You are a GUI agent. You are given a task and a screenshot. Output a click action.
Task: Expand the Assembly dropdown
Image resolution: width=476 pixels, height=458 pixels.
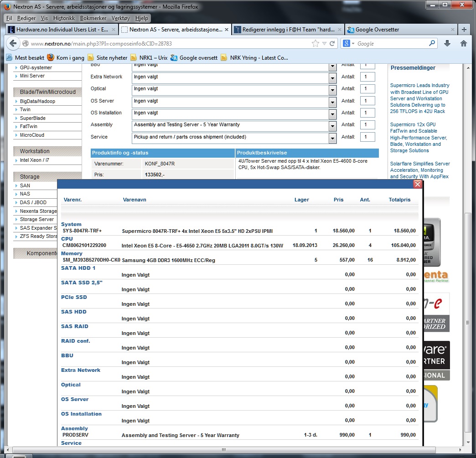[x=332, y=126]
